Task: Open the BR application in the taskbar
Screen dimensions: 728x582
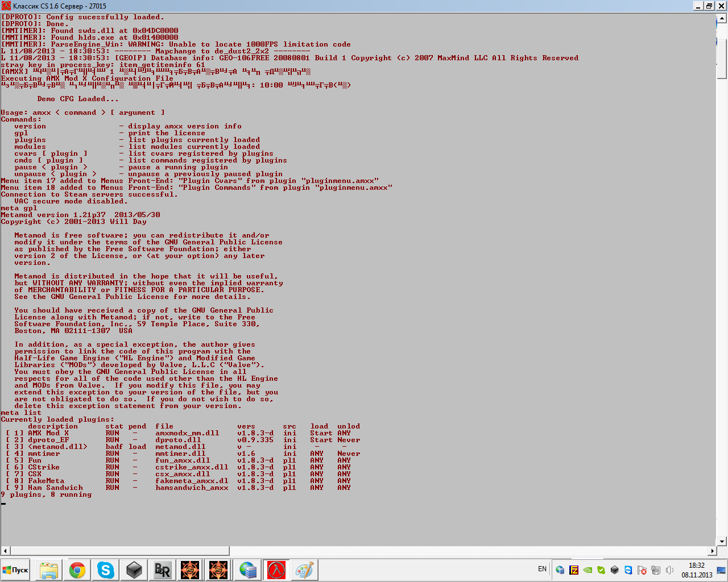Action: pyautogui.click(x=163, y=570)
